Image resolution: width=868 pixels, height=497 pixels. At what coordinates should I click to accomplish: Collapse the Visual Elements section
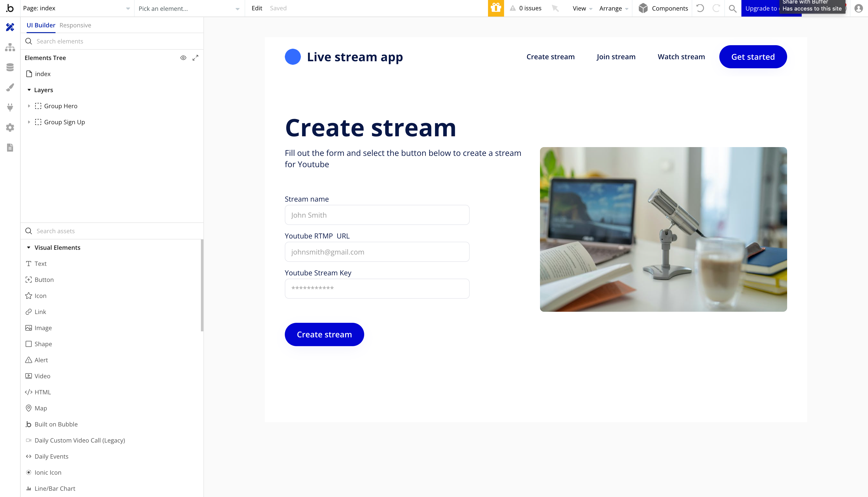click(29, 247)
